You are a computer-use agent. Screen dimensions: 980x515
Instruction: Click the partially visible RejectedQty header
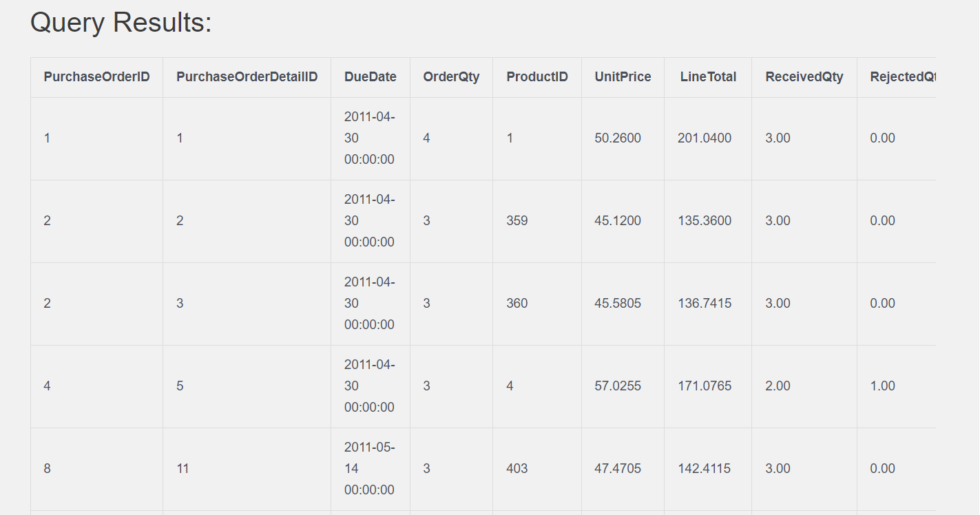click(x=902, y=77)
